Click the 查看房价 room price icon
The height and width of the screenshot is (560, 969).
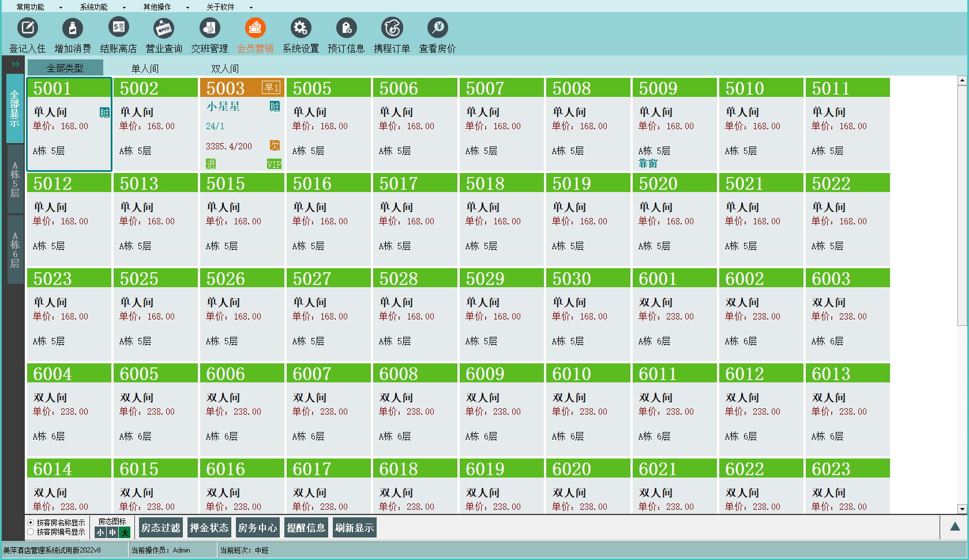437,28
